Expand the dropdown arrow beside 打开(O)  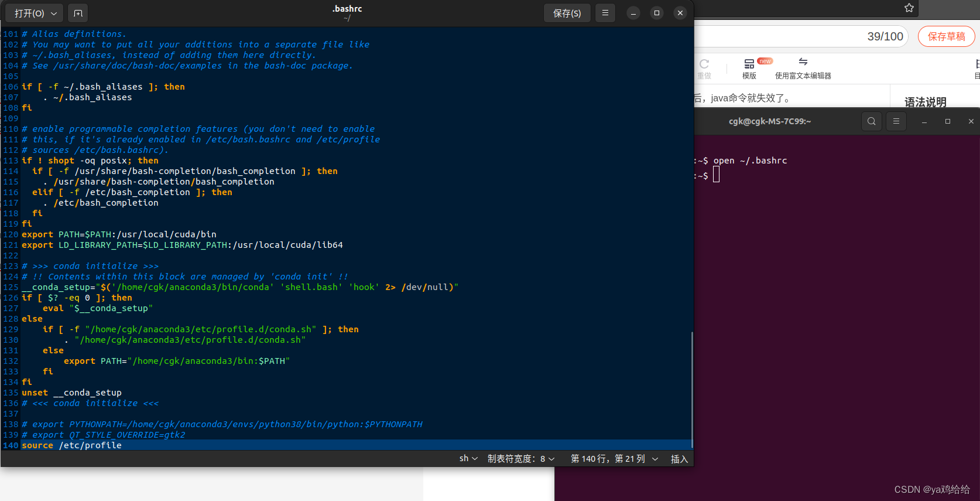[x=54, y=13]
